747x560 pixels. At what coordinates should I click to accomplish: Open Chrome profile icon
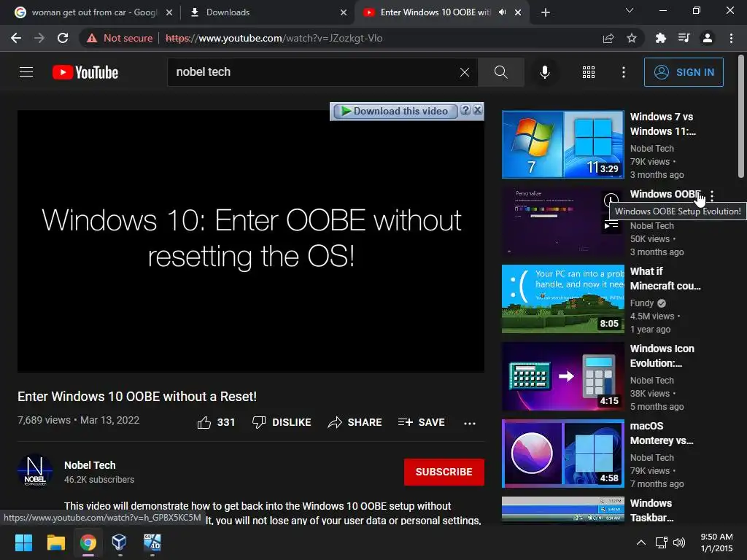pyautogui.click(x=708, y=38)
